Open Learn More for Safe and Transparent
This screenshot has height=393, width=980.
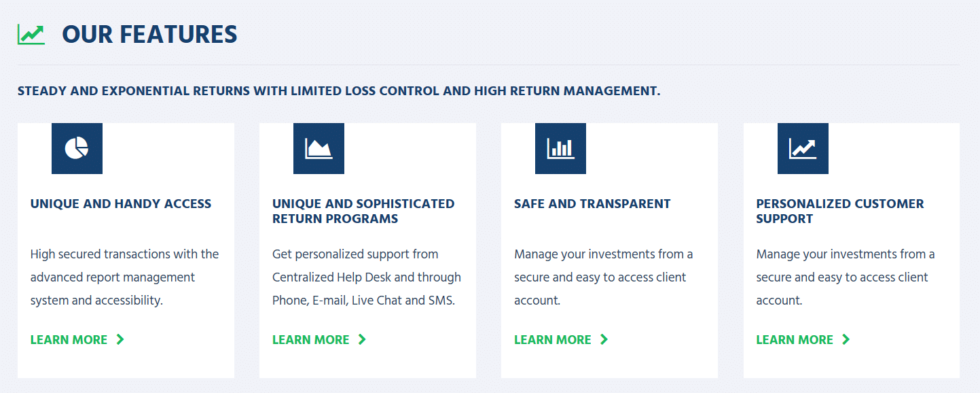coord(553,339)
